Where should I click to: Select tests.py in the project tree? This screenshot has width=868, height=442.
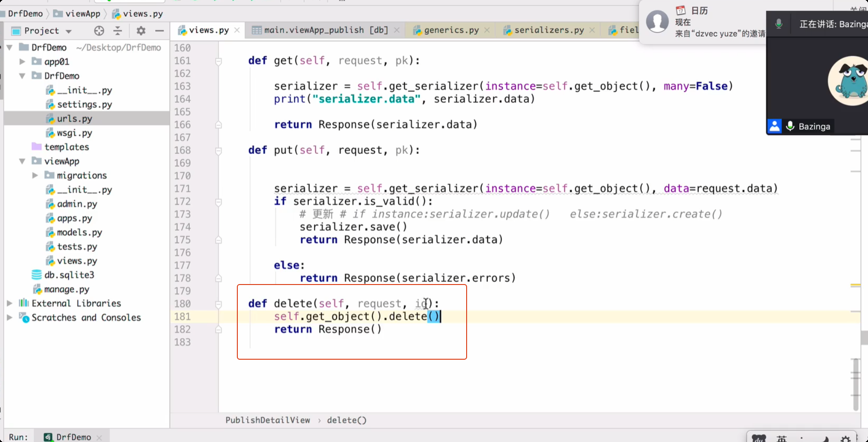point(77,246)
